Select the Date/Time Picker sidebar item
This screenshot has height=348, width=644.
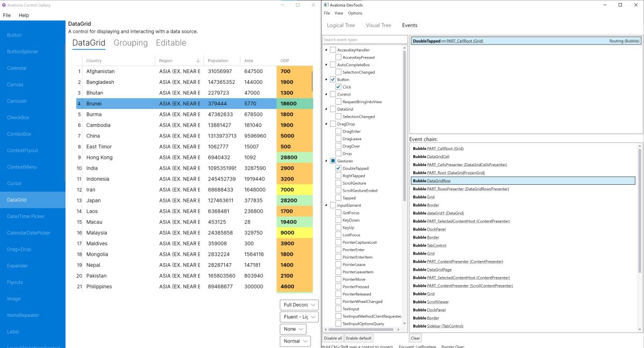pos(33,216)
